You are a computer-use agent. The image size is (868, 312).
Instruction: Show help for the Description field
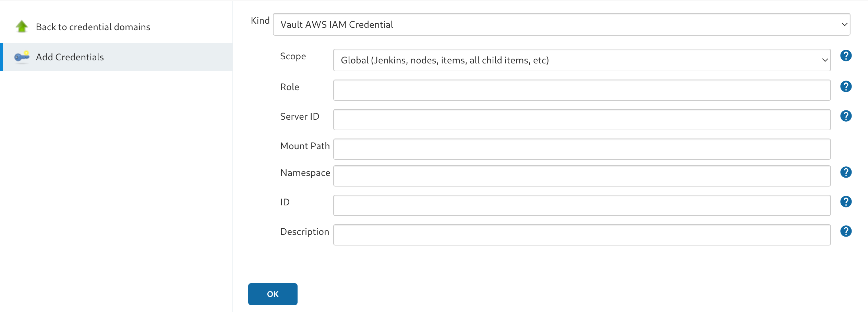pos(846,231)
